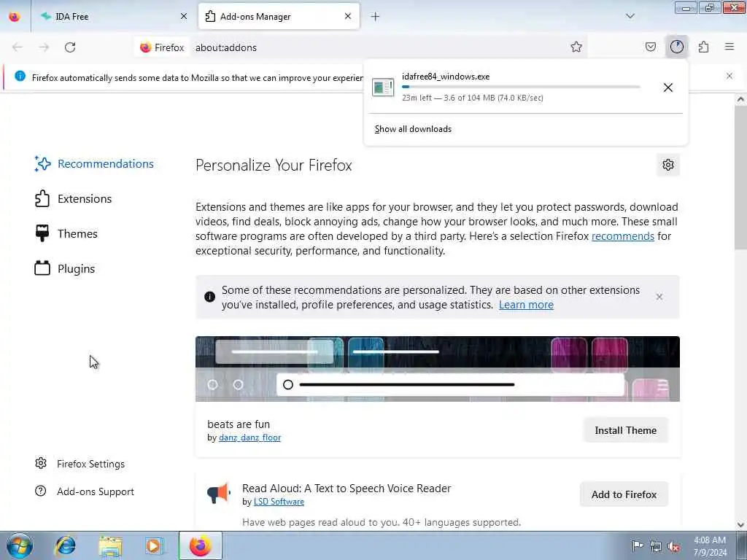Open the network tray icon
747x560 pixels.
[x=656, y=546]
